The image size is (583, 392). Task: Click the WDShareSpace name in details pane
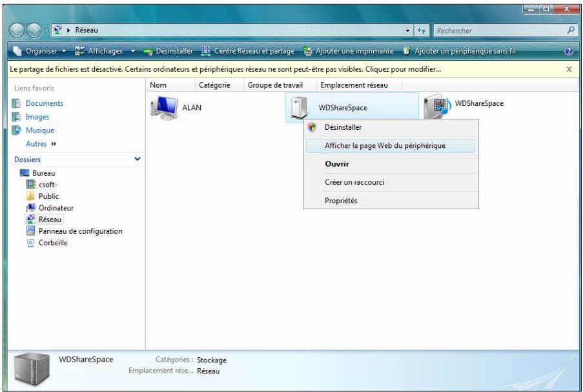coord(86,359)
